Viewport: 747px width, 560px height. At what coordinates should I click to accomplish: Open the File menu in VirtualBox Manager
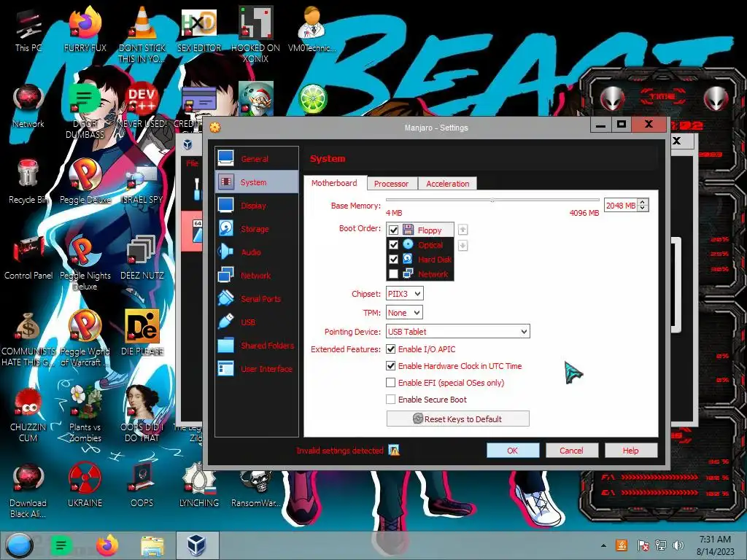tap(192, 163)
